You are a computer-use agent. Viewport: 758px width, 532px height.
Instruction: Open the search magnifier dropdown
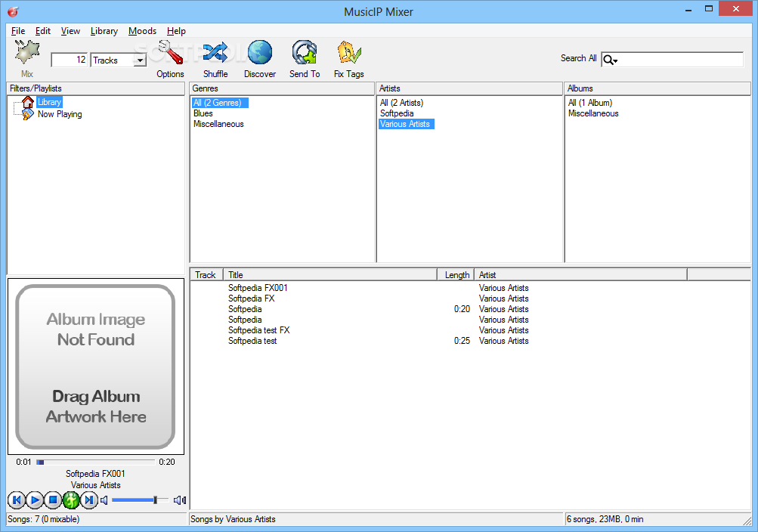611,60
